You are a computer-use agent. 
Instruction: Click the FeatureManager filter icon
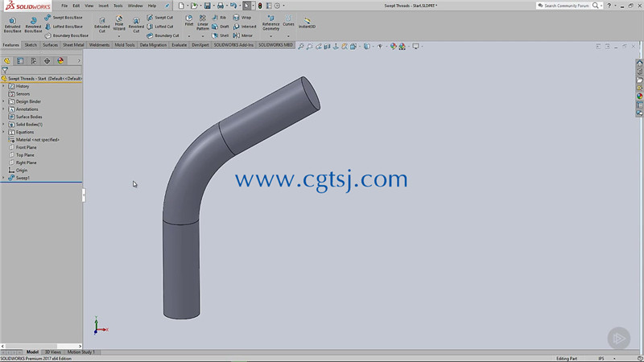coord(5,70)
